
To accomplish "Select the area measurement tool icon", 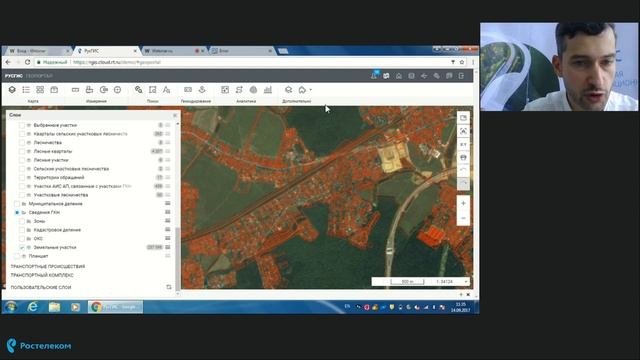I will tap(89, 90).
